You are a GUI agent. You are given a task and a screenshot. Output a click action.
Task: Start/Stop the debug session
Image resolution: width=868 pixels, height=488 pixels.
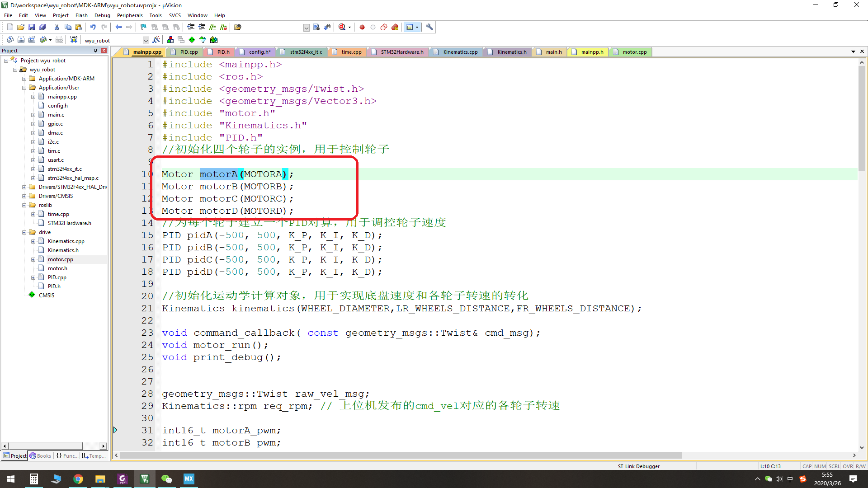click(x=342, y=27)
